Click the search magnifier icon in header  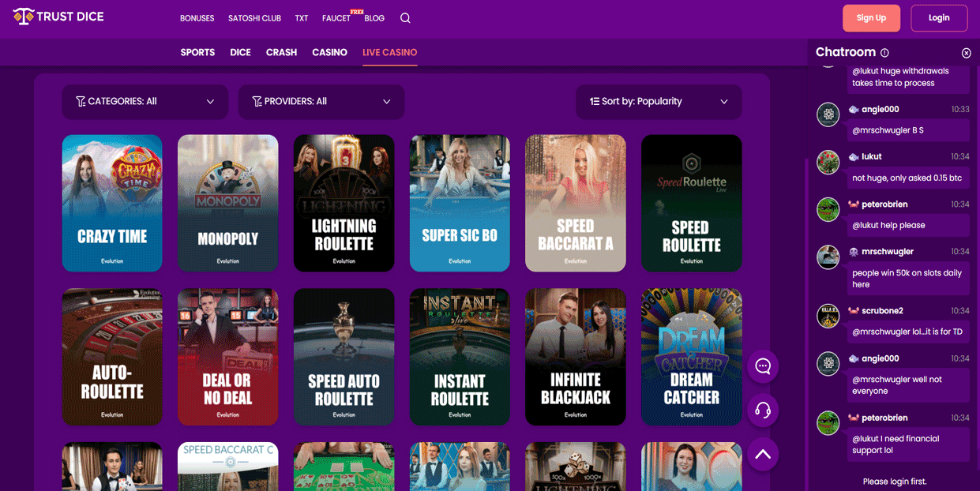point(405,18)
